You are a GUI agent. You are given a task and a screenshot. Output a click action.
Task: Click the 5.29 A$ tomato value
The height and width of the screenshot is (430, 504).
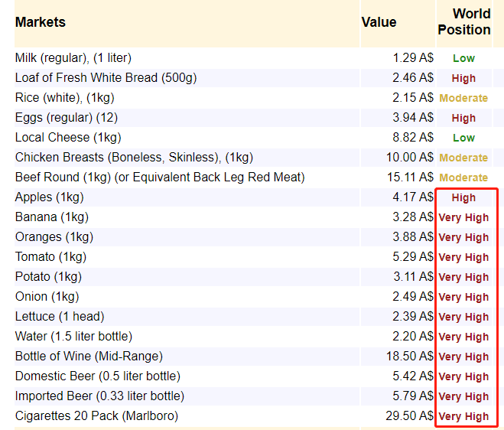click(413, 257)
